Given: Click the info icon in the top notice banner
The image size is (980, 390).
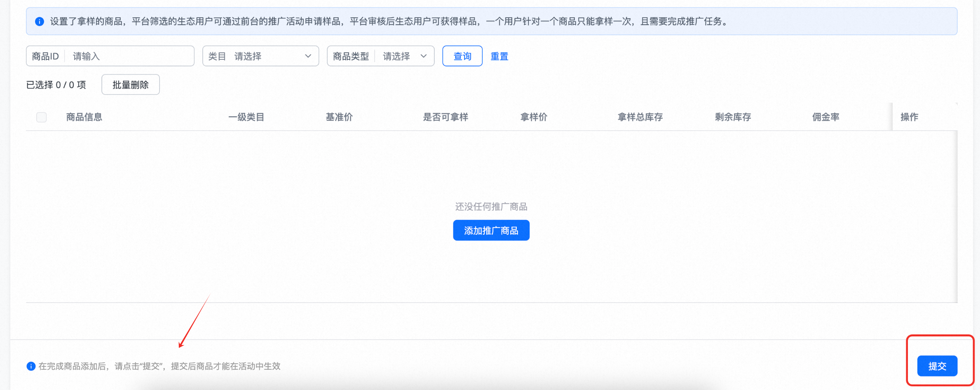Looking at the screenshot, I should [x=40, y=21].
